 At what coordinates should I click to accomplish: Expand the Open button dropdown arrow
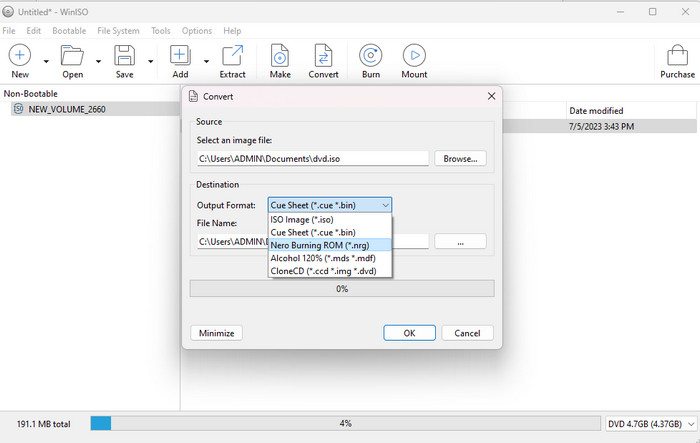coord(98,61)
